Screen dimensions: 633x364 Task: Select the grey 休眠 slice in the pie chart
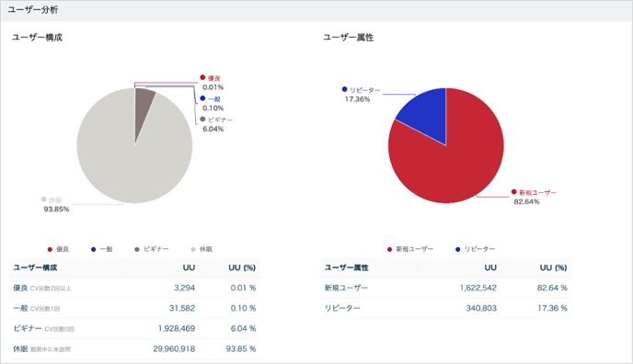(129, 161)
